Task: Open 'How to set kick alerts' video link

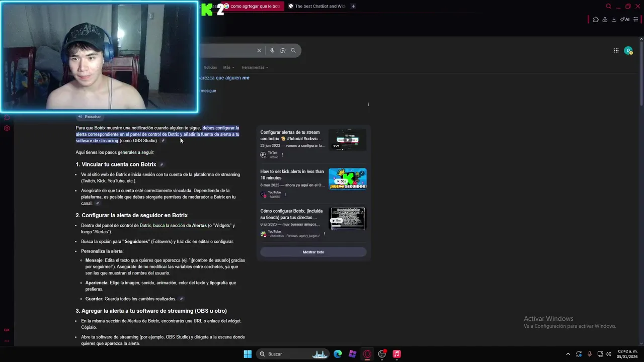Action: (x=292, y=174)
